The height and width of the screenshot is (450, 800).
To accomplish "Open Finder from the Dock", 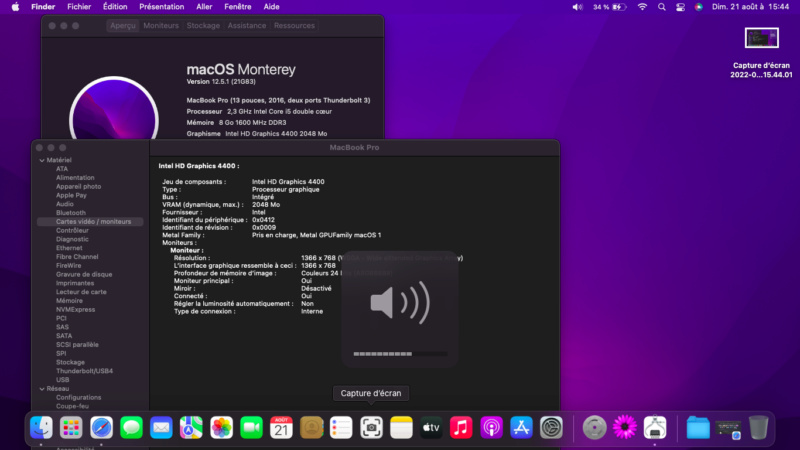I will coord(41,428).
